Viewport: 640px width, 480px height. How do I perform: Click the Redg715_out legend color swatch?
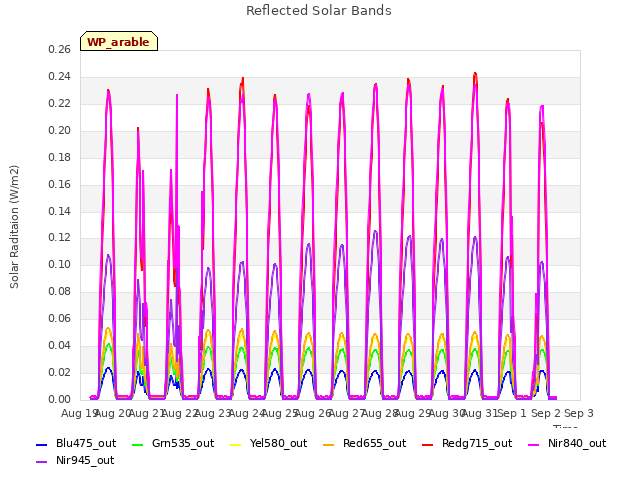(x=428, y=444)
